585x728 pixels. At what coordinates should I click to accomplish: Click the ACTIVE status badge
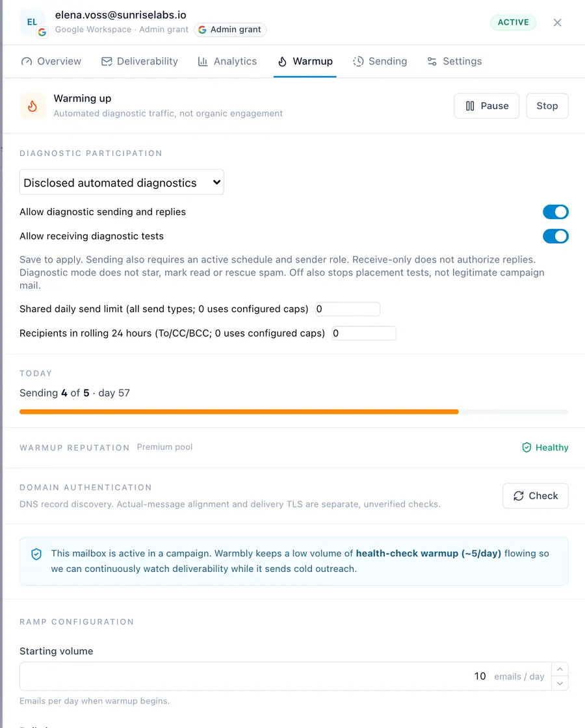click(x=513, y=22)
